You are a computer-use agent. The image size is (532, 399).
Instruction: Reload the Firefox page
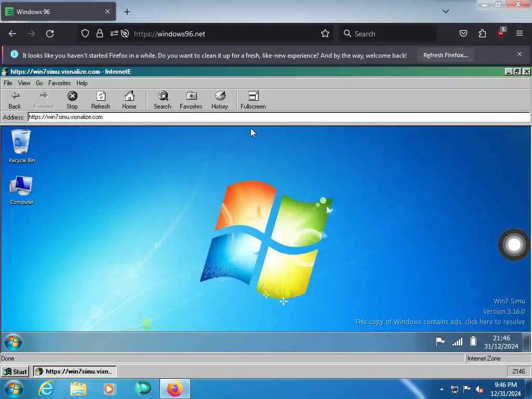pyautogui.click(x=50, y=34)
